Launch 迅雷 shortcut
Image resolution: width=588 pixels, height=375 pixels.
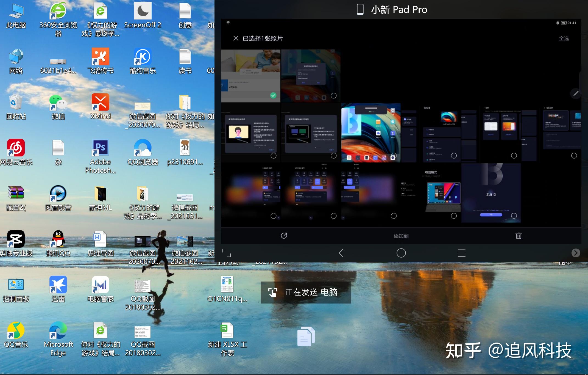tap(58, 289)
